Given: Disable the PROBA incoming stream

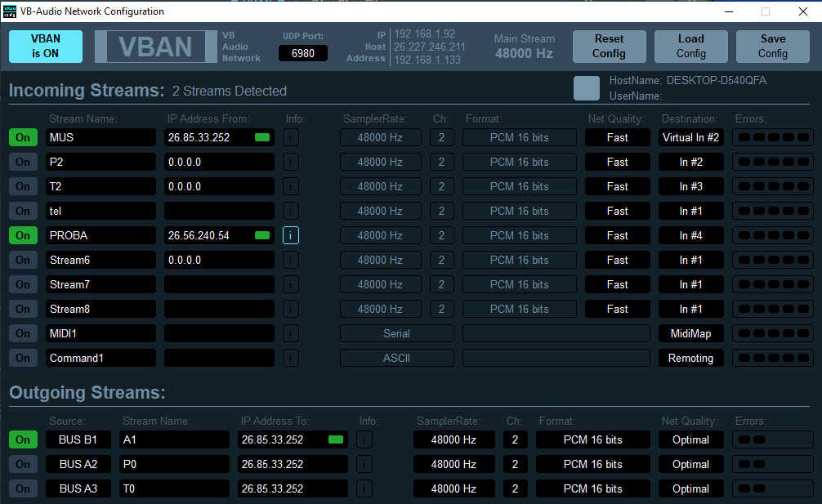Looking at the screenshot, I should click(23, 235).
